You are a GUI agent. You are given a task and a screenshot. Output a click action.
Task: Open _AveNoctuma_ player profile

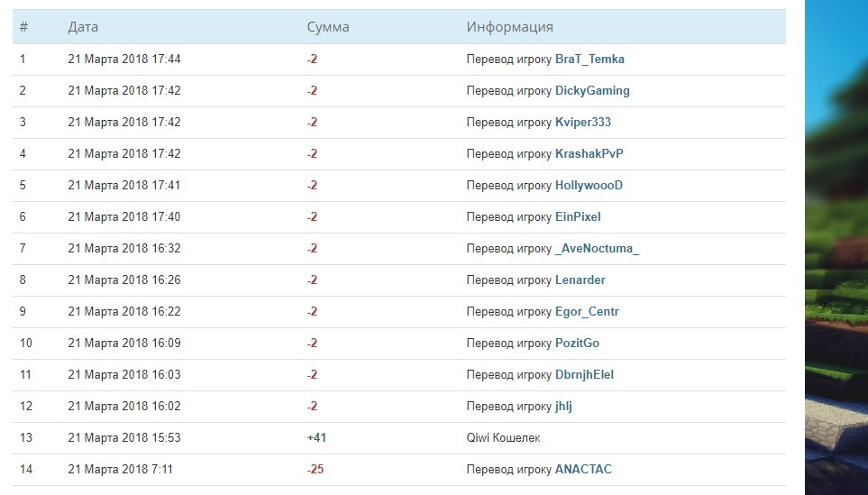597,249
